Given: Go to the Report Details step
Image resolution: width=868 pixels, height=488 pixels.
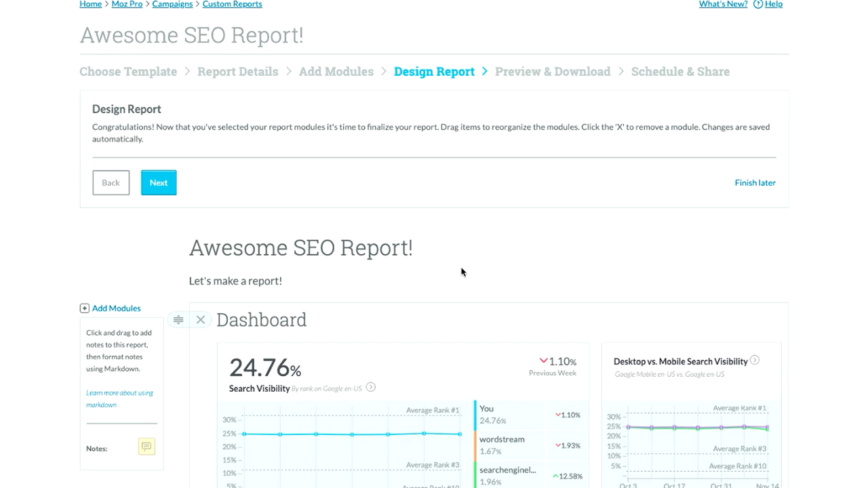Looking at the screenshot, I should tap(237, 72).
